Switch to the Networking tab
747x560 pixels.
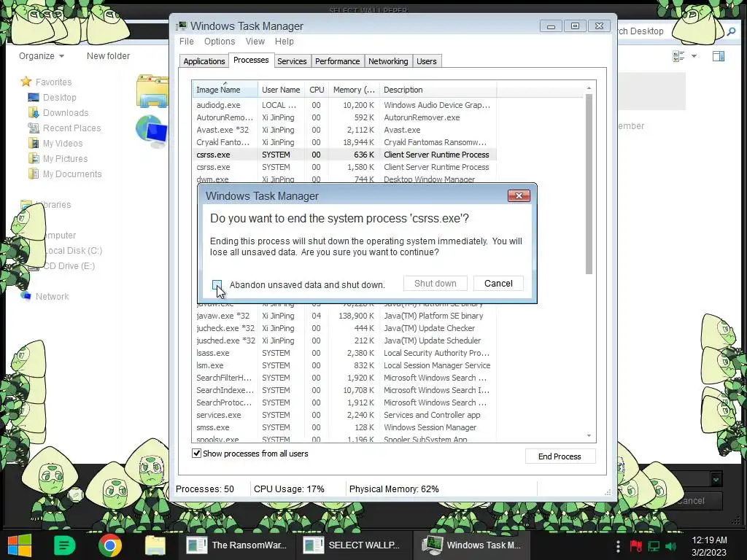coord(388,61)
